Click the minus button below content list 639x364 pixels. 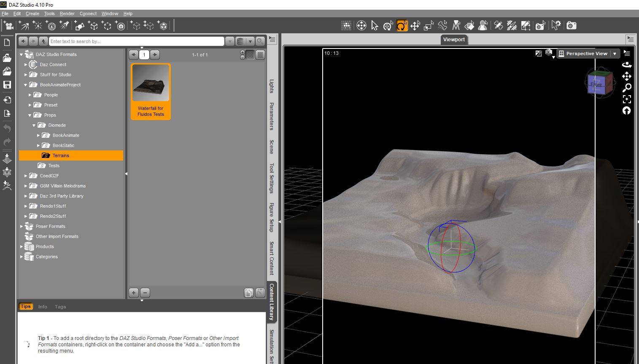click(145, 293)
